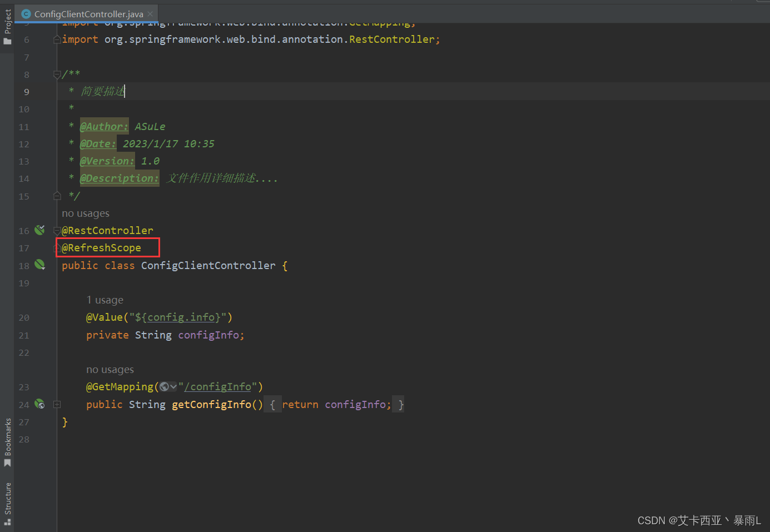Open the Project tool window
Image resolution: width=770 pixels, height=532 pixels.
tap(7, 27)
